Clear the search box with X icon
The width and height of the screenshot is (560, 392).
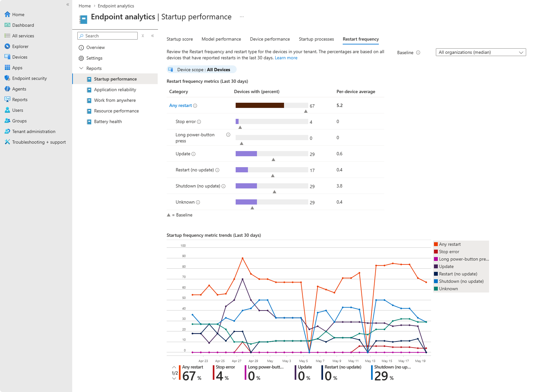point(143,36)
